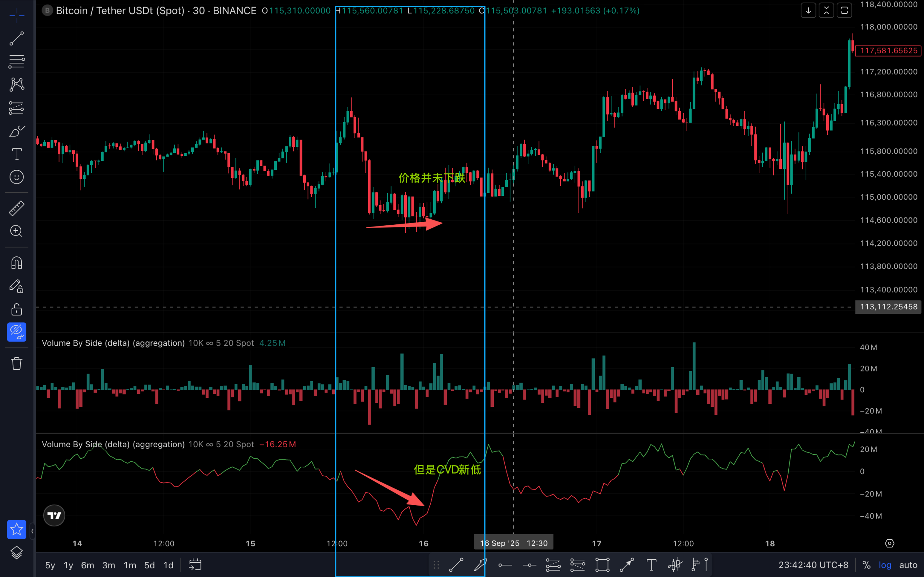The height and width of the screenshot is (577, 924).
Task: Select the 1m date range
Action: (x=130, y=565)
